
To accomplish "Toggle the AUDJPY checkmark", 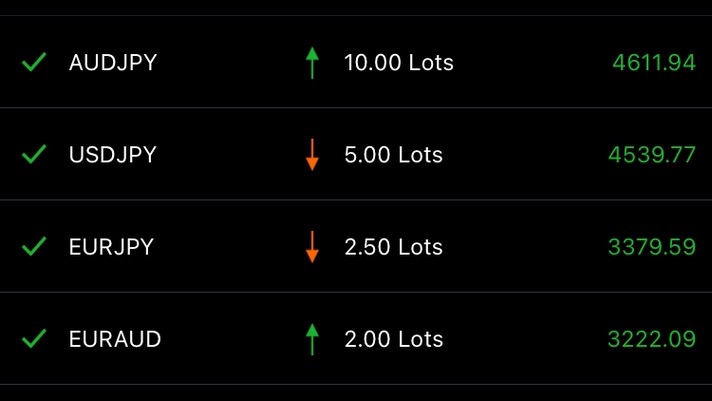I will (x=34, y=63).
